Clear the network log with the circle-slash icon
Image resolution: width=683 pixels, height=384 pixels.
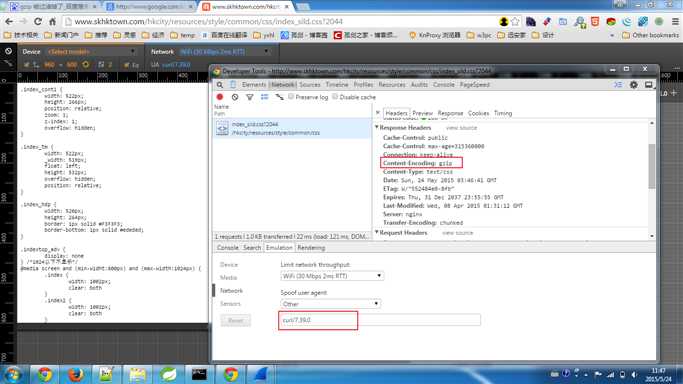tap(235, 97)
